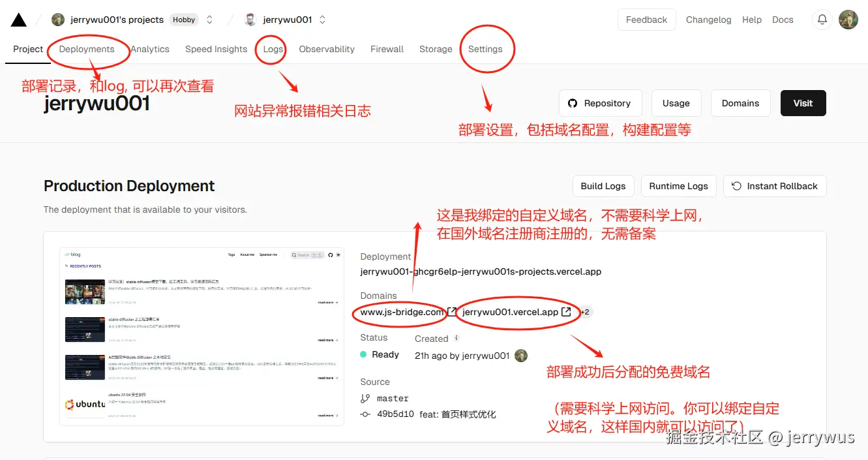The height and width of the screenshot is (460, 868).
Task: Switch to the Settings tab
Action: [485, 49]
